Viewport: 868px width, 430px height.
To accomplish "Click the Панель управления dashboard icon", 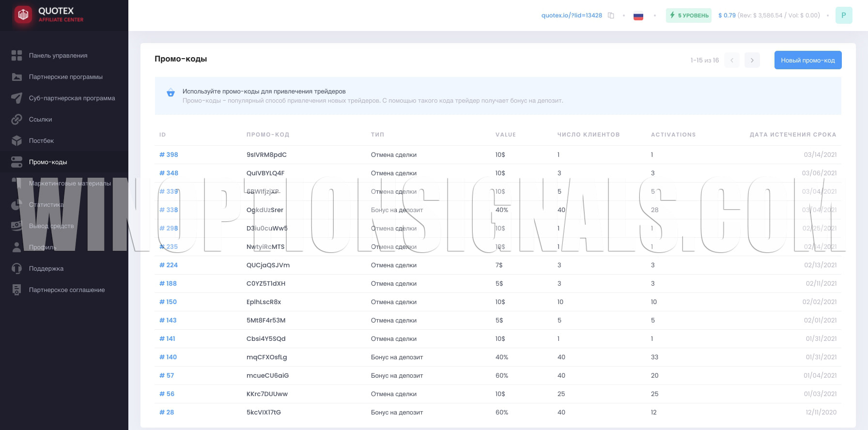I will click(x=17, y=56).
